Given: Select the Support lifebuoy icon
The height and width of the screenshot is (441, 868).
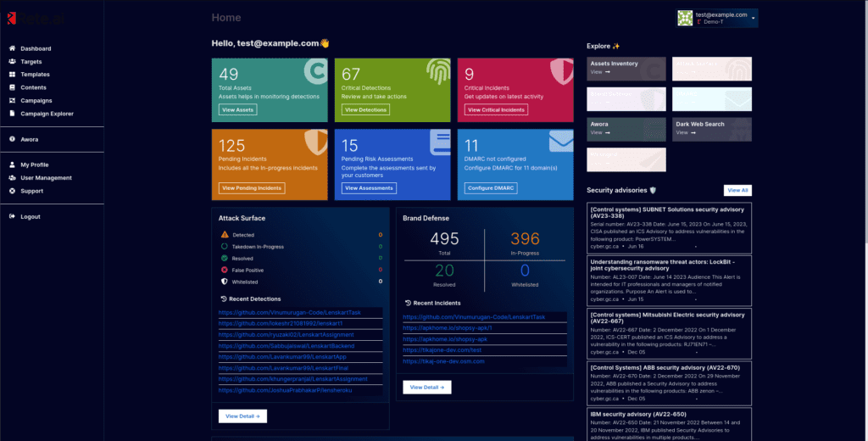Looking at the screenshot, I should coord(12,191).
